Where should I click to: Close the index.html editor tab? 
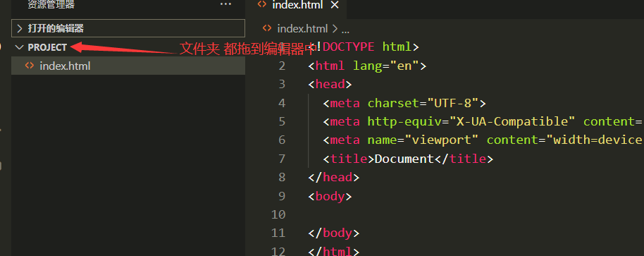pyautogui.click(x=335, y=5)
